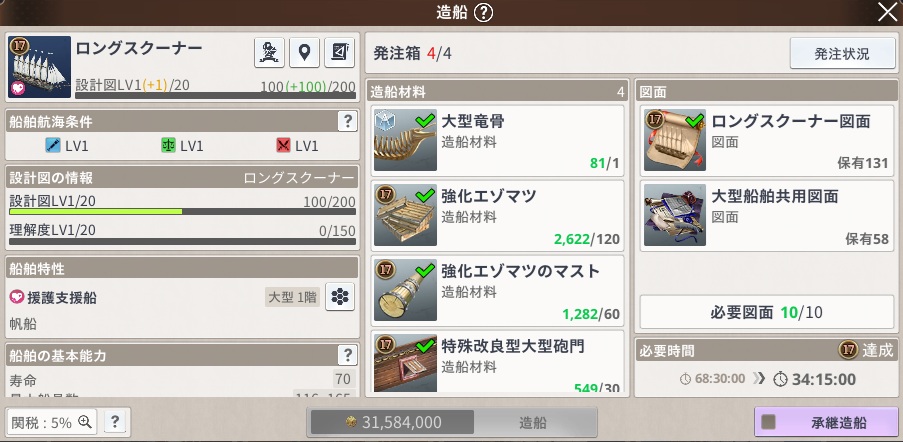The width and height of the screenshot is (903, 442).
Task: Select the 強化エゾマツ material item
Action: (x=497, y=215)
